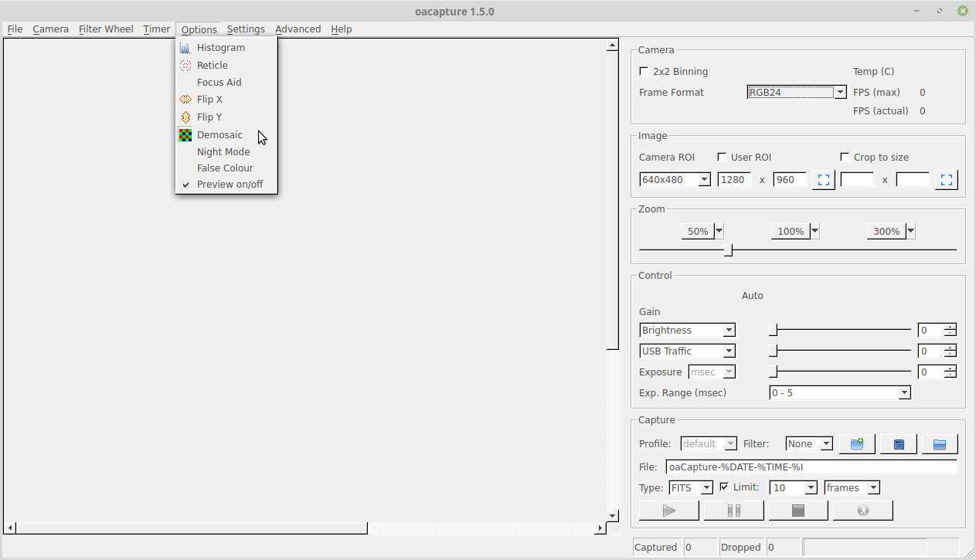Click the USB Traffic slider handle
The height and width of the screenshot is (560, 976).
click(773, 351)
